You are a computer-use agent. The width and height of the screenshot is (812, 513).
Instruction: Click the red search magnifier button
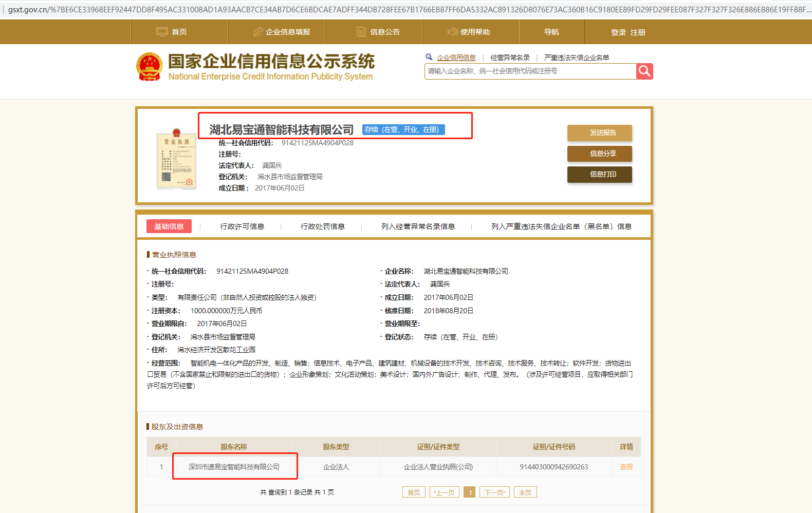644,71
